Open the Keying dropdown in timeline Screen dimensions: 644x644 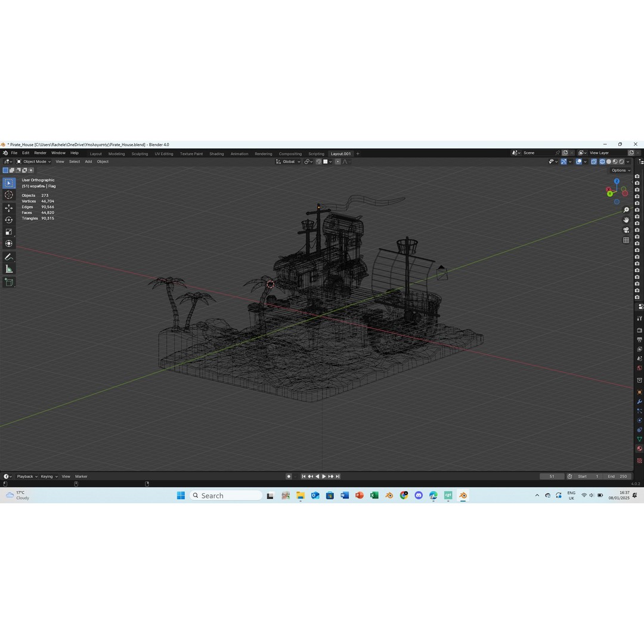(x=49, y=476)
